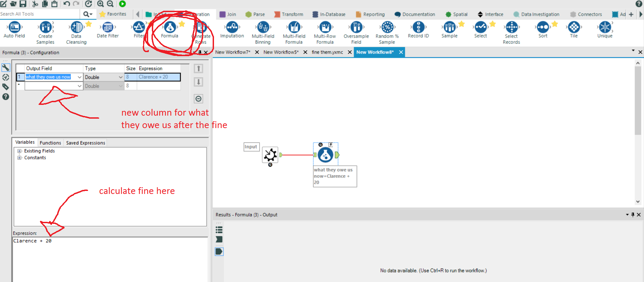Zoom in on the canvas
This screenshot has height=282, width=644.
point(100,4)
